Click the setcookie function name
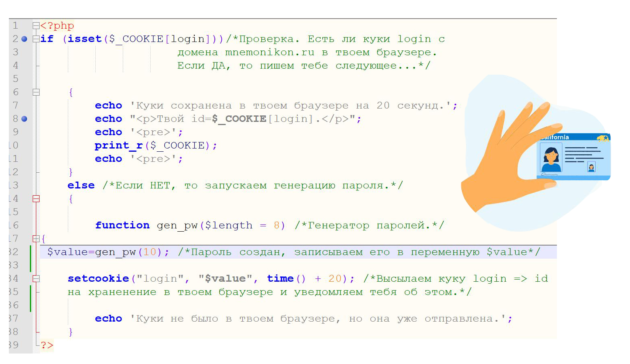 pos(98,279)
